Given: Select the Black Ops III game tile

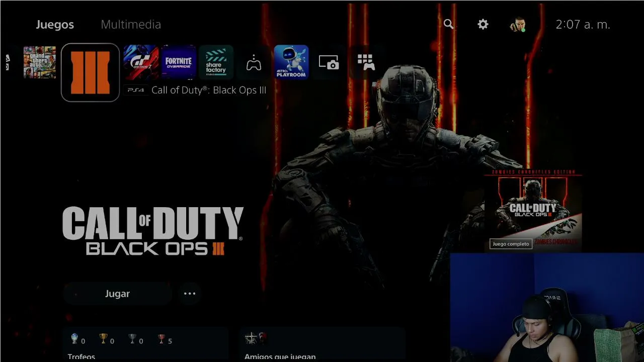Looking at the screenshot, I should 90,72.
